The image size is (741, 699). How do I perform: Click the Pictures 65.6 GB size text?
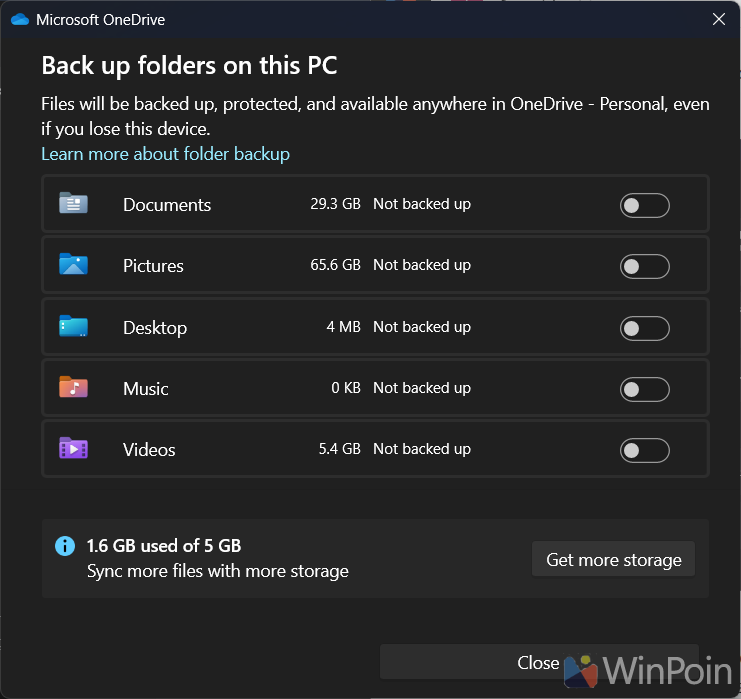pos(335,265)
